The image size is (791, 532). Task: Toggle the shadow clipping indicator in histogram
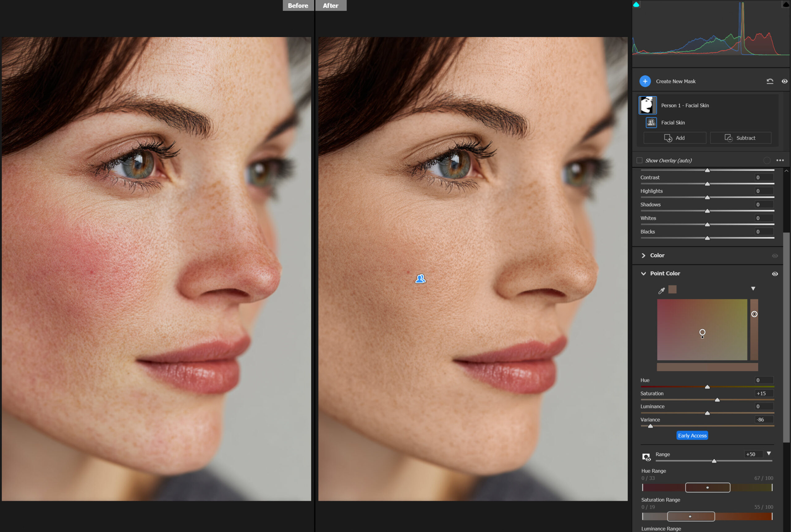(636, 4)
